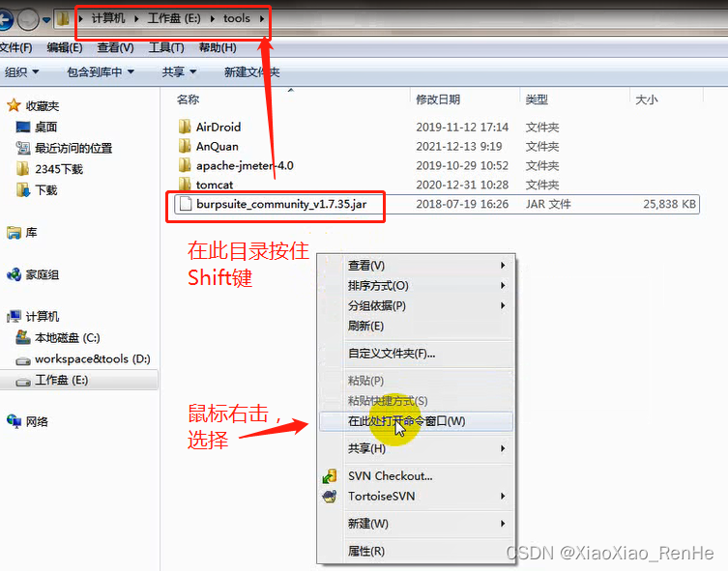Sort by the 修改日期 column header
Screen dimensions: 728x571
coord(438,100)
